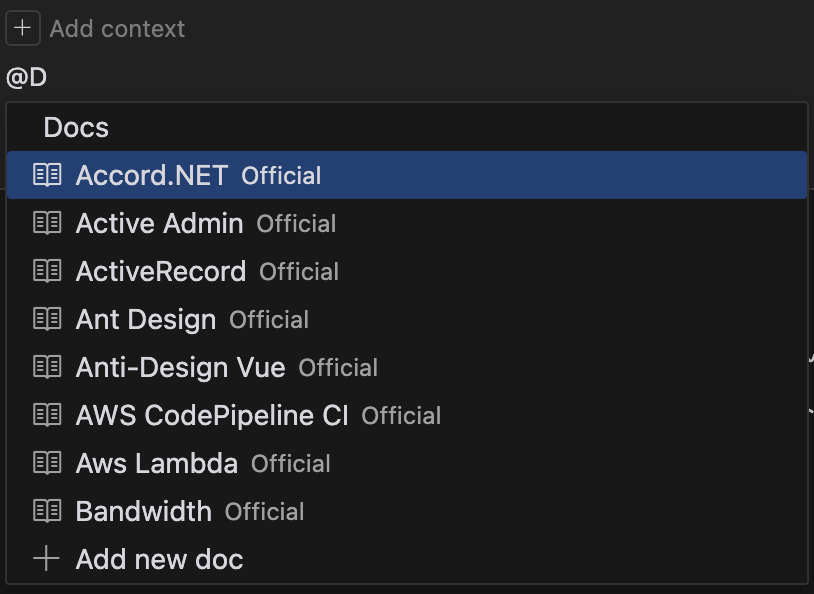Click the book icon beside AWS CodePipeline CI
Screen dimensions: 814x594
(47, 415)
